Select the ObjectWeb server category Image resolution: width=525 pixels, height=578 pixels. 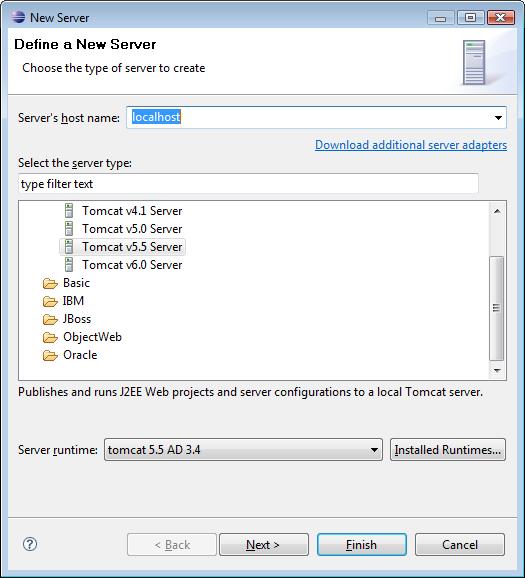[92, 337]
